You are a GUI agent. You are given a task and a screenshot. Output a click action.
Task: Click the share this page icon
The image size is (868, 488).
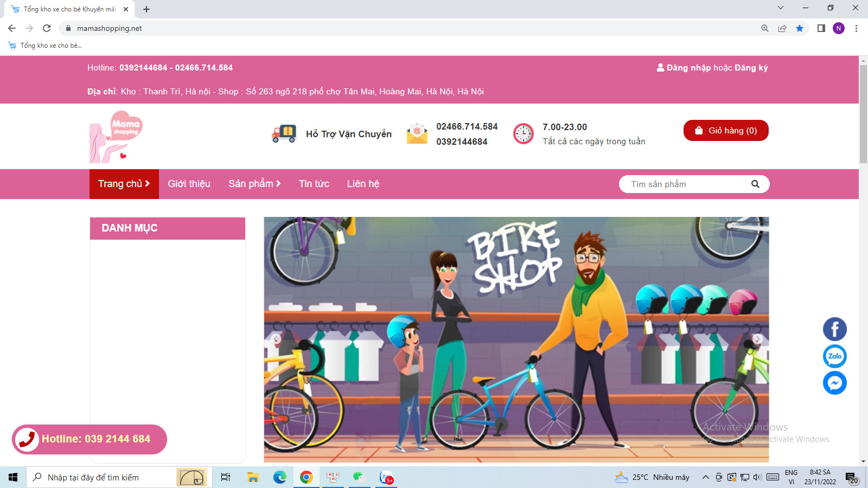[x=782, y=28]
